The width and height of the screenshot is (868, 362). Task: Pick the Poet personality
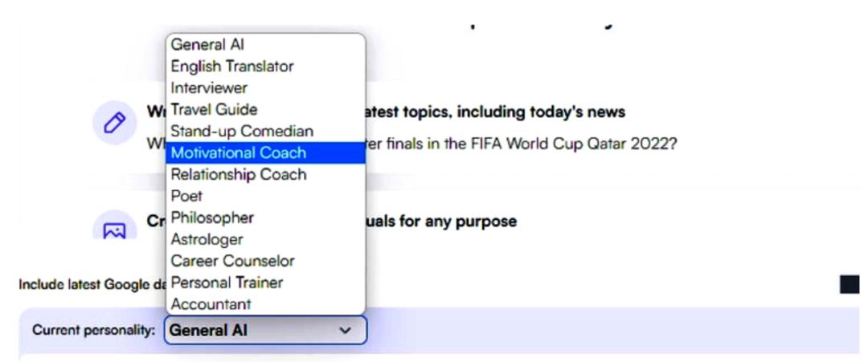coord(187,197)
